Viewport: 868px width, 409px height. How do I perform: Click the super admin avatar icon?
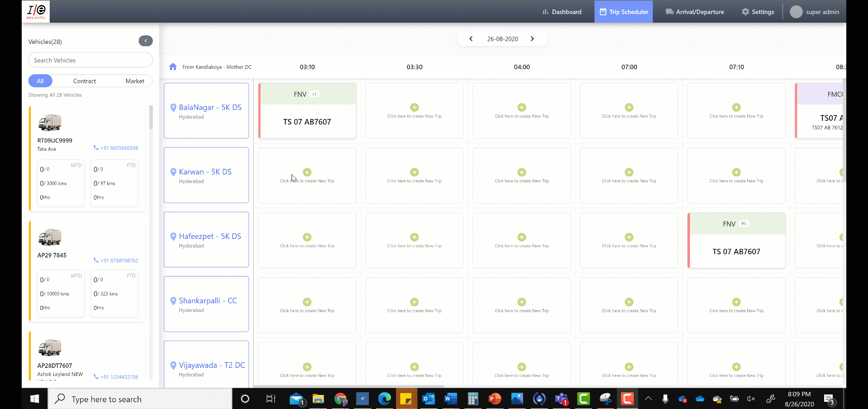[796, 12]
